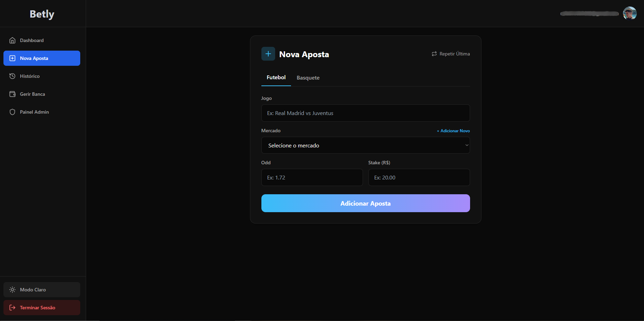Screen dimensions: 644x321
Task: Click Repetir Última text link
Action: coord(455,54)
